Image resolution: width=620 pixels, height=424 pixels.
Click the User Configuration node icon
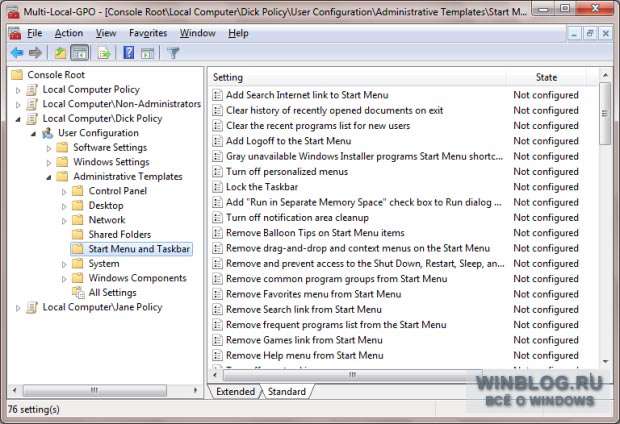pyautogui.click(x=47, y=133)
